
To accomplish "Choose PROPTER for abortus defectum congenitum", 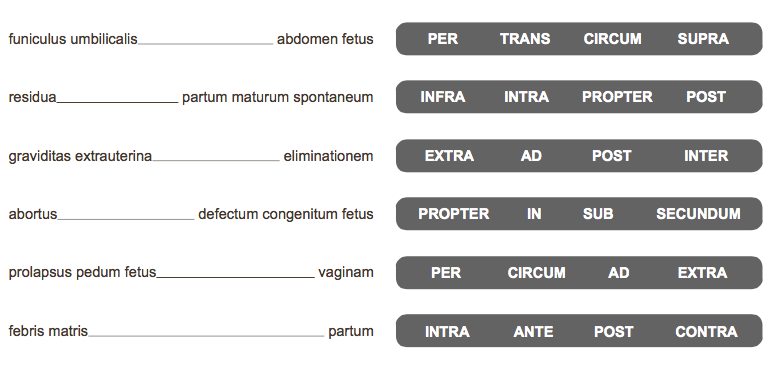I will (x=453, y=214).
